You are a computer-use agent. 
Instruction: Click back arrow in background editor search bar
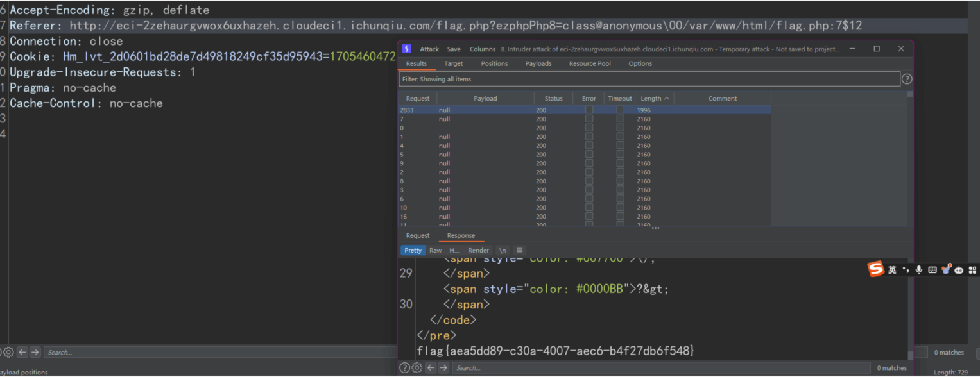pos(22,352)
